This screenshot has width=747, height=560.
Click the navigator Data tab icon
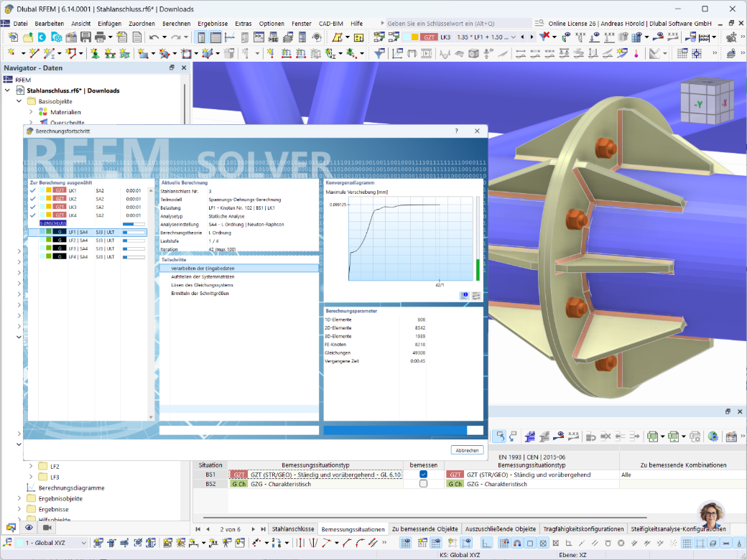click(11, 527)
